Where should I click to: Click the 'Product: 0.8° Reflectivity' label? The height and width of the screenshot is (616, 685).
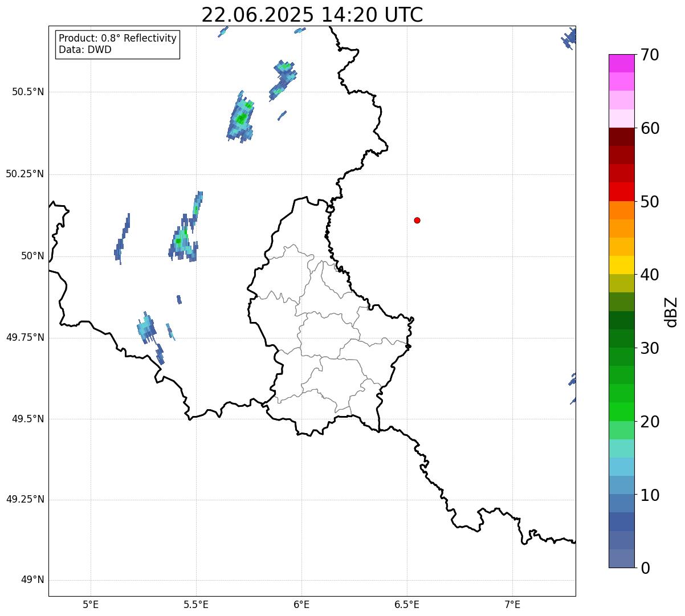(118, 39)
